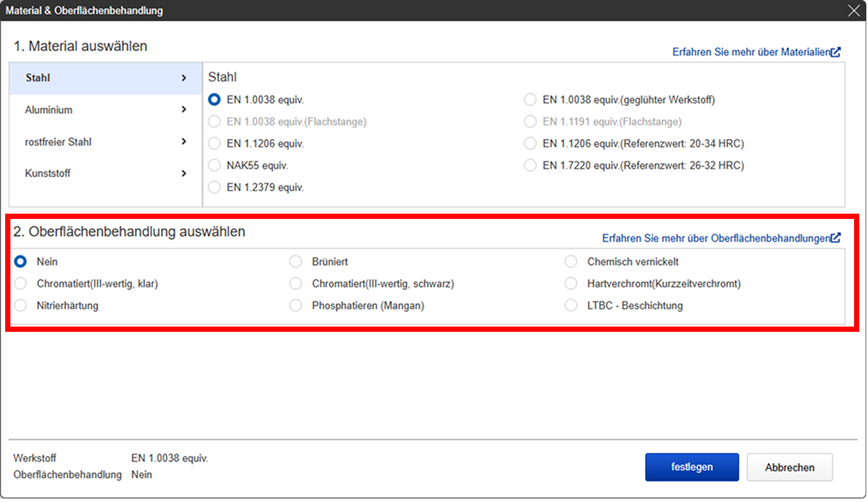
Task: Choose EN 1.7220 equiv. with 26-32 HRC
Action: [x=530, y=165]
